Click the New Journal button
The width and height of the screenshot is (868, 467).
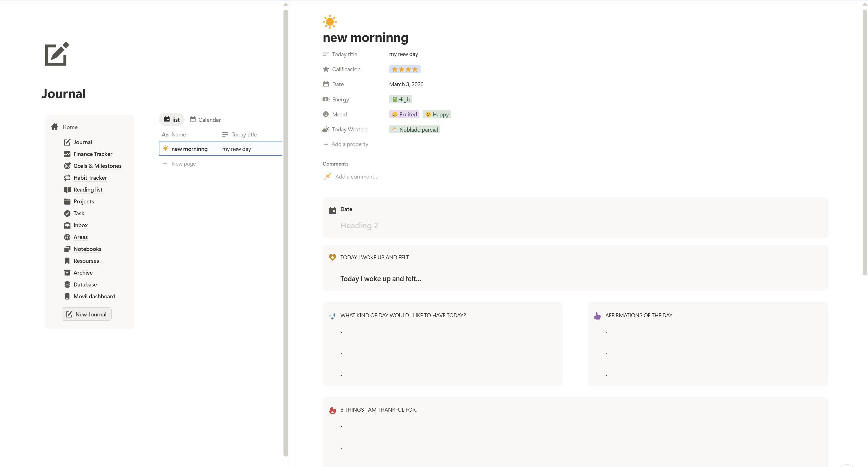[86, 314]
